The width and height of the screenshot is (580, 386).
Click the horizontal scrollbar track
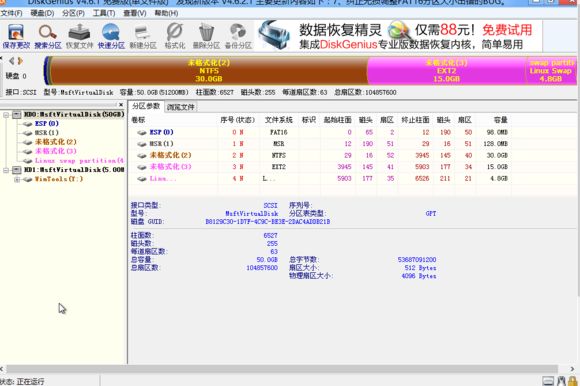pos(282,369)
